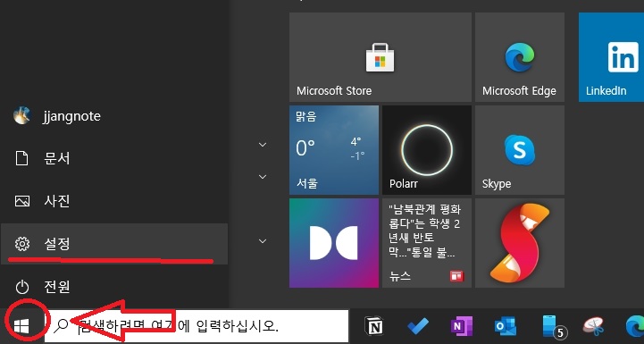644x344 pixels.
Task: Focus the taskbar search input field
Action: click(x=197, y=326)
